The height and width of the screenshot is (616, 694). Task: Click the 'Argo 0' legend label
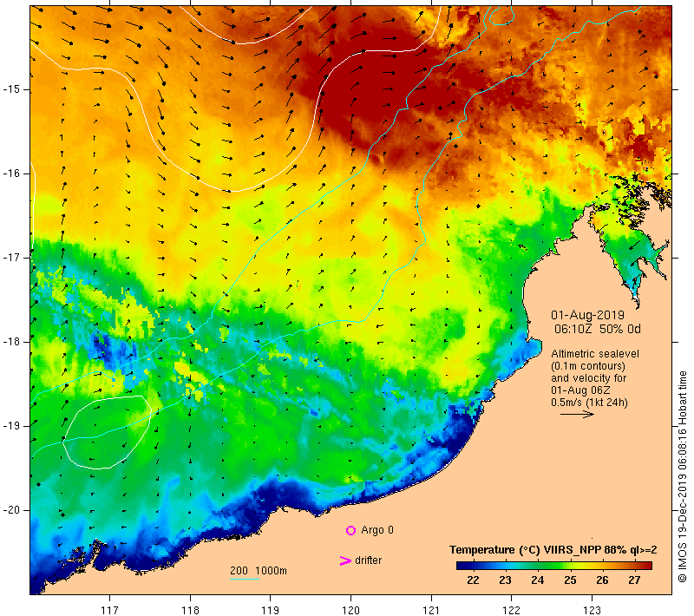(x=377, y=530)
